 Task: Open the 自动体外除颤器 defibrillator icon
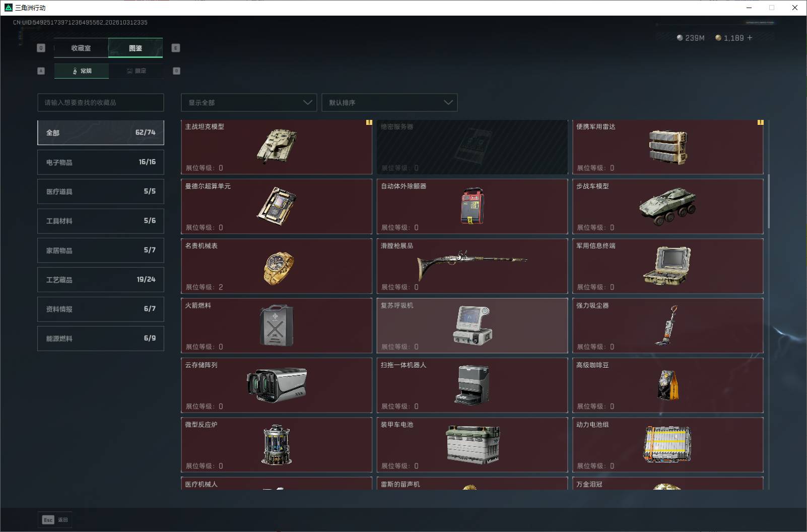473,206
